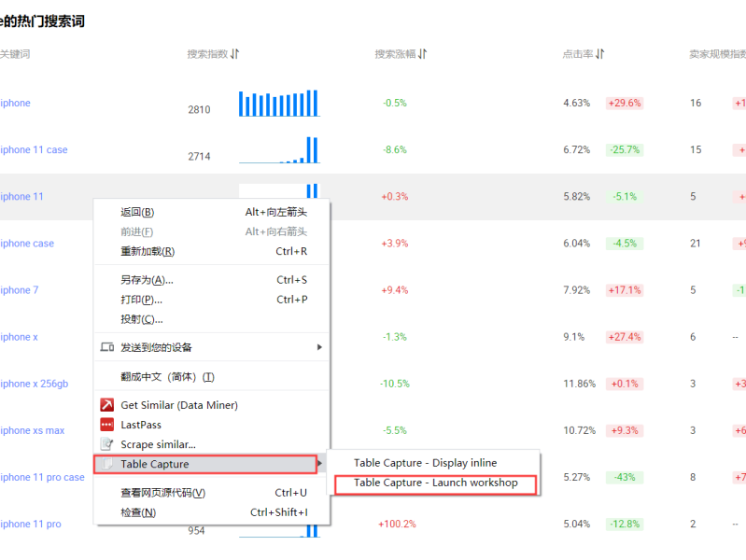Open the iphone 7 keyword link
This screenshot has width=746, height=560.
click(x=19, y=290)
